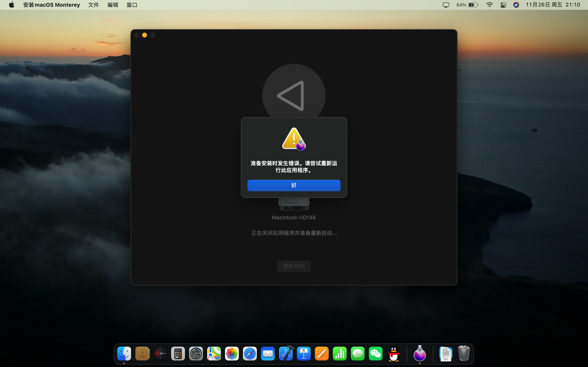This screenshot has height=367, width=588.
Task: Click the blue 好 button in the dialog
Action: [294, 186]
